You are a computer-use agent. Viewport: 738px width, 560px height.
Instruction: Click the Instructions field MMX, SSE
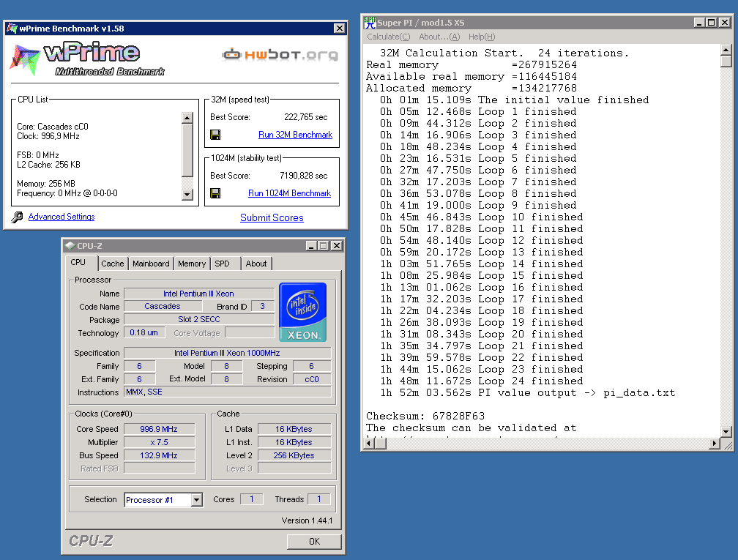[x=227, y=392]
